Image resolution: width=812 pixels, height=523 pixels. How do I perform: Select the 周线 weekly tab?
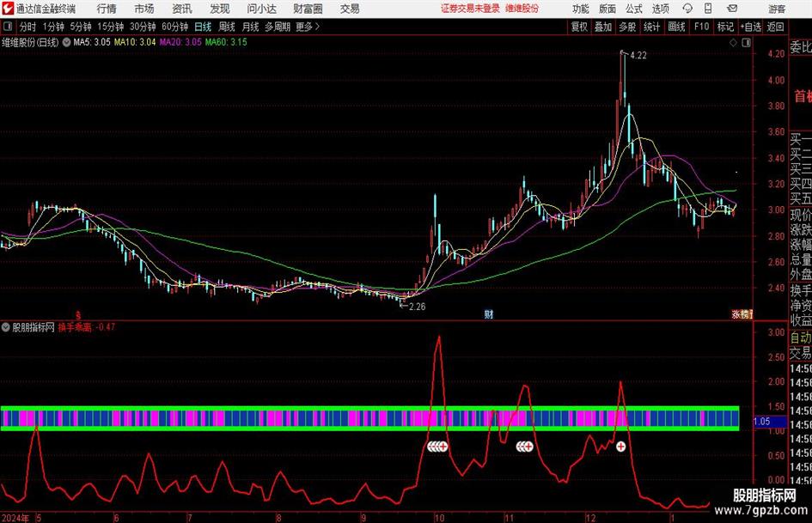pyautogui.click(x=227, y=27)
